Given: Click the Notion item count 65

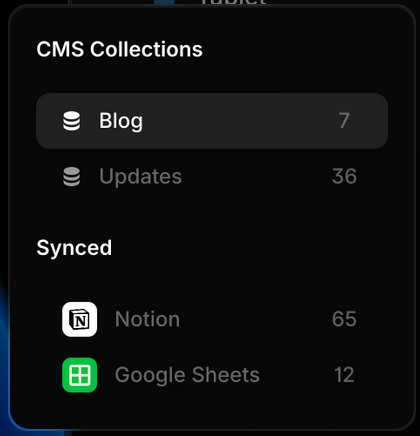Looking at the screenshot, I should coord(344,319).
